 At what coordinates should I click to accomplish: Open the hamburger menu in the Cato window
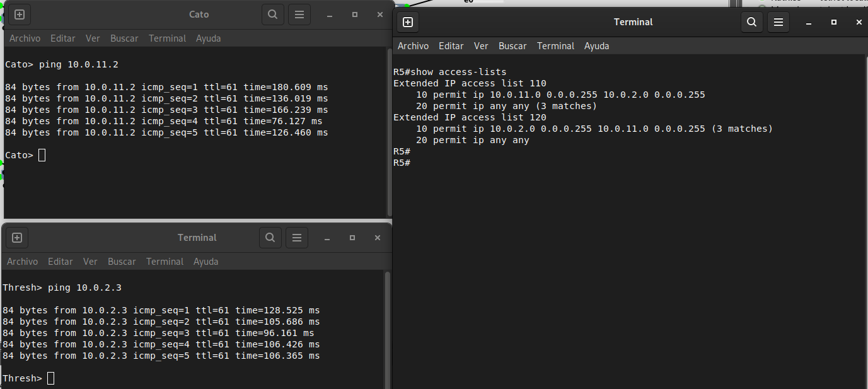point(299,15)
